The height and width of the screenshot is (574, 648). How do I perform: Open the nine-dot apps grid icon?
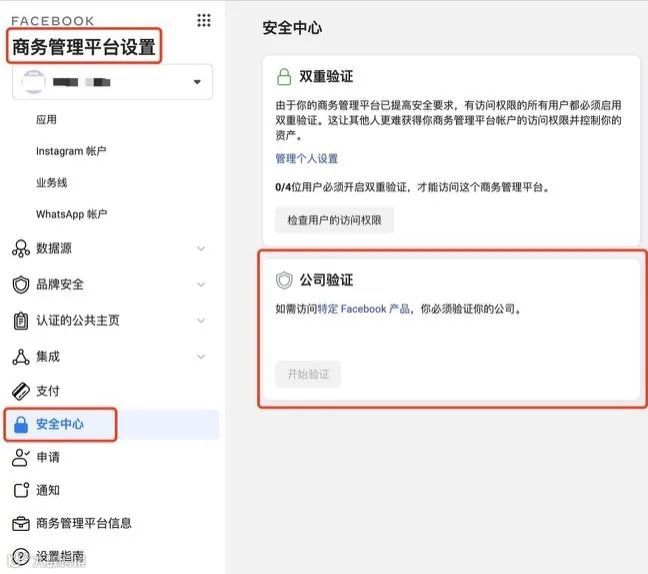pyautogui.click(x=204, y=20)
